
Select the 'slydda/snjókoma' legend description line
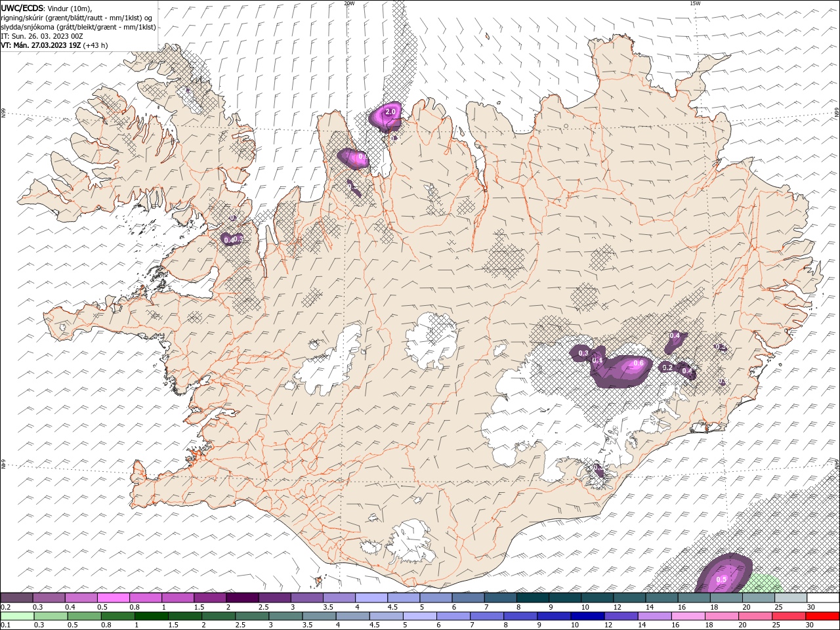point(79,27)
